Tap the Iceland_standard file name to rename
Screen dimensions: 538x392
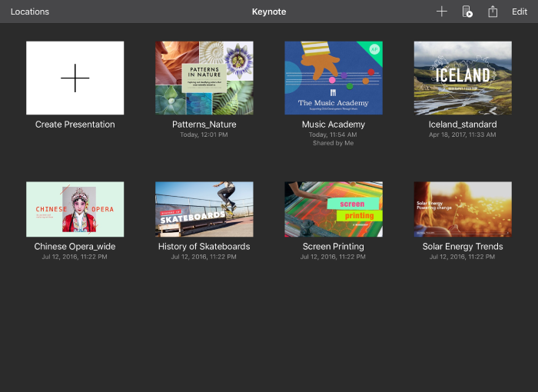(462, 125)
